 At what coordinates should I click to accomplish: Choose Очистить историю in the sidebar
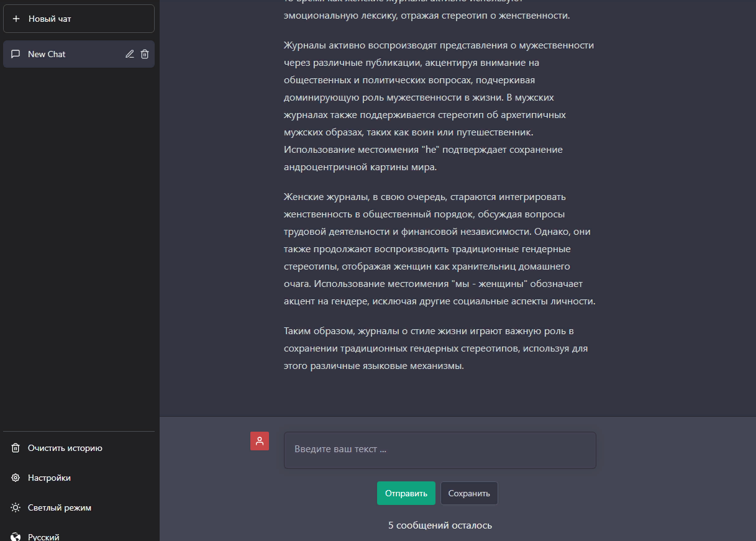point(65,448)
